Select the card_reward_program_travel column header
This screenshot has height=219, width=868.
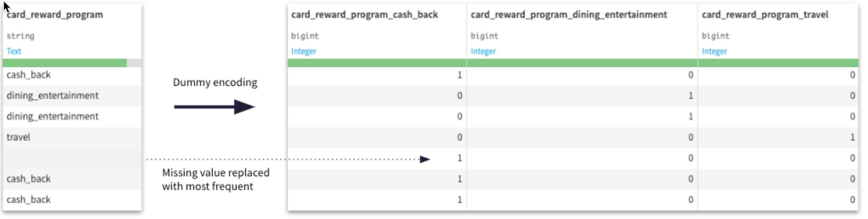point(765,15)
